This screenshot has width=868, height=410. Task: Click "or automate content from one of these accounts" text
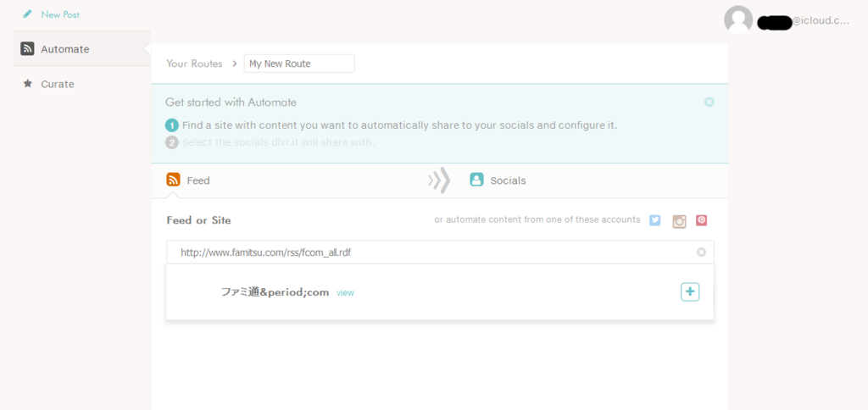[537, 219]
